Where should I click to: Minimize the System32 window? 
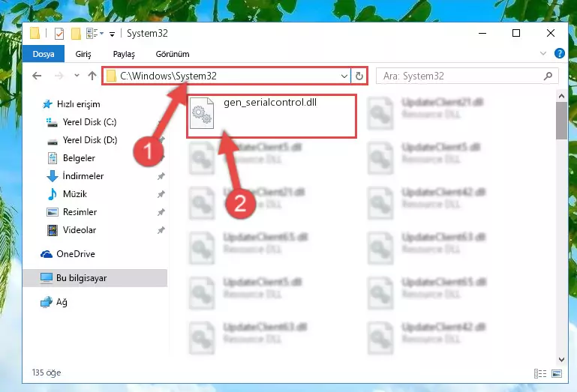click(482, 34)
